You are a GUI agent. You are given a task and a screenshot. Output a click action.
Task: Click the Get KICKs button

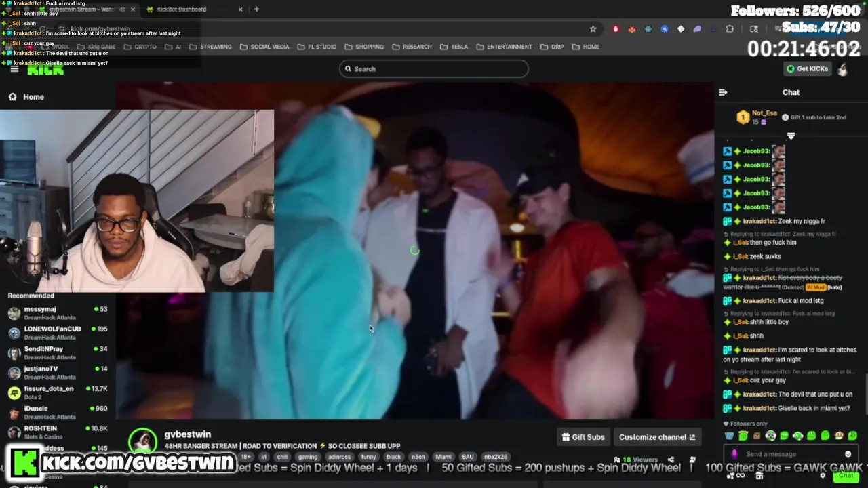(x=807, y=68)
